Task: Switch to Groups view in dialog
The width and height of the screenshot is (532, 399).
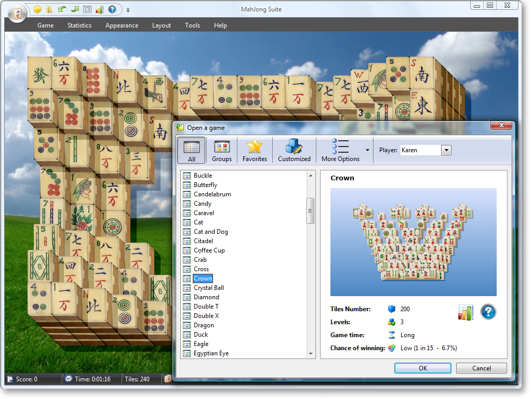Action: tap(222, 150)
